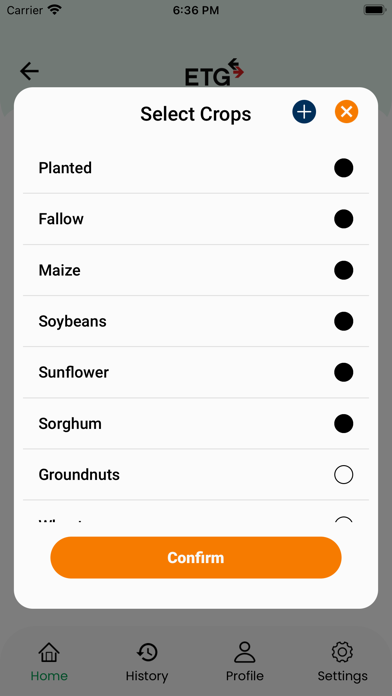392x696 pixels.
Task: Tap the Select Crops title text
Action: point(196,114)
